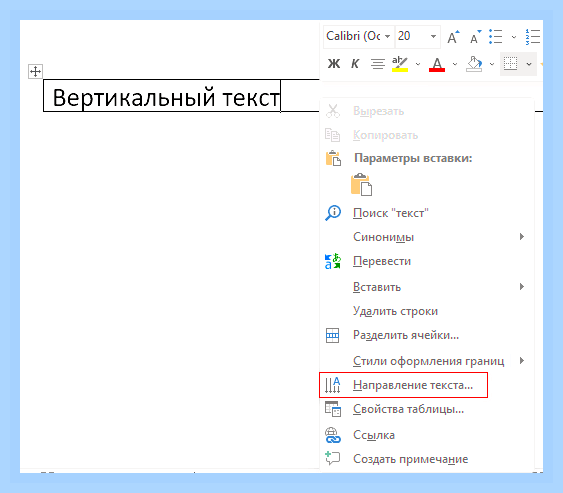Select 'Направление текста...' menu entry
This screenshot has height=493, width=563.
(427, 385)
